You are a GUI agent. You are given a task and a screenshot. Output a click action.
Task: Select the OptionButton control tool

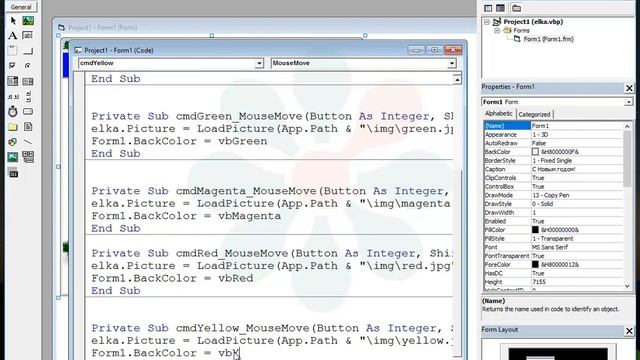tap(28, 66)
